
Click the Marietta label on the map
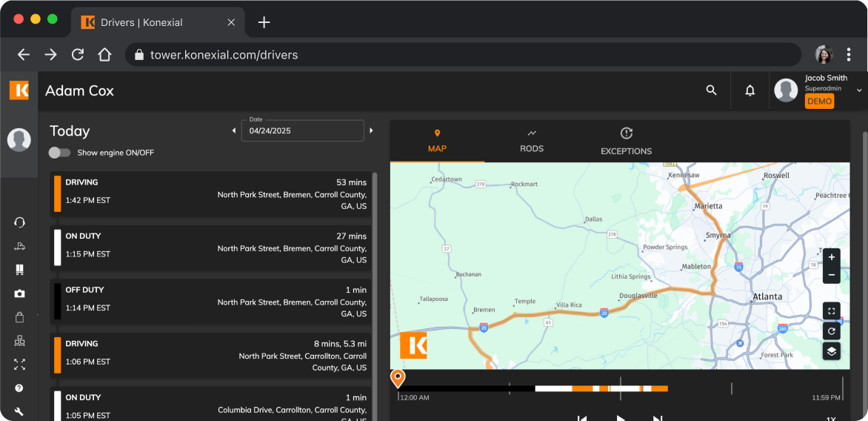coord(708,206)
